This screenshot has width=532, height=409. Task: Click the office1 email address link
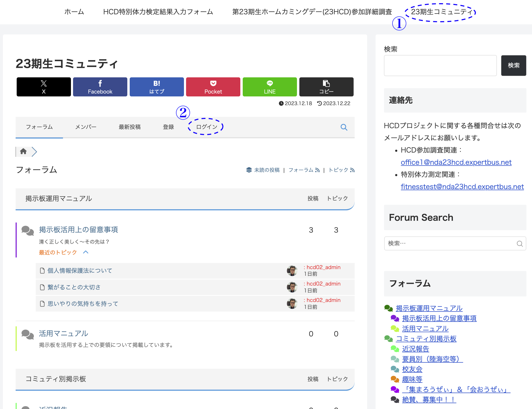[x=456, y=162]
